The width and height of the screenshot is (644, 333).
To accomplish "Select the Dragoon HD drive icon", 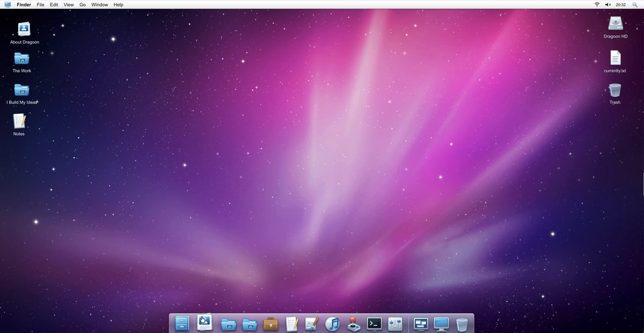I will pyautogui.click(x=615, y=27).
